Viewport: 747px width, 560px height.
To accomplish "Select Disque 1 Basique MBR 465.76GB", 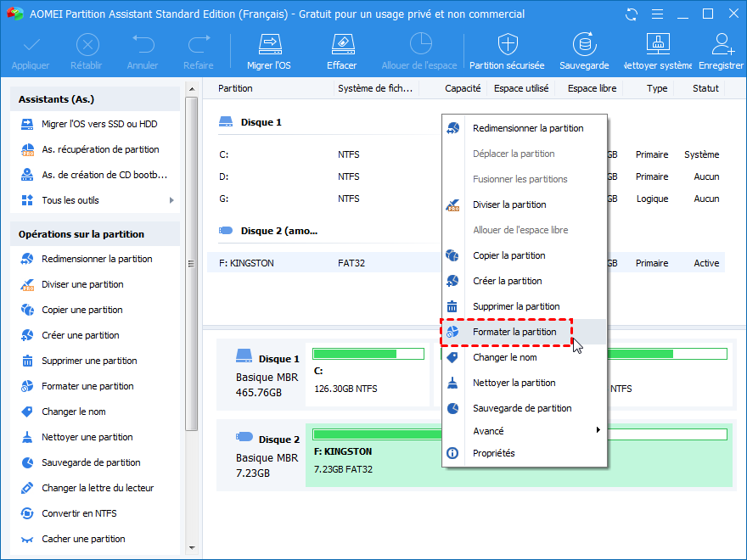I will 261,375.
